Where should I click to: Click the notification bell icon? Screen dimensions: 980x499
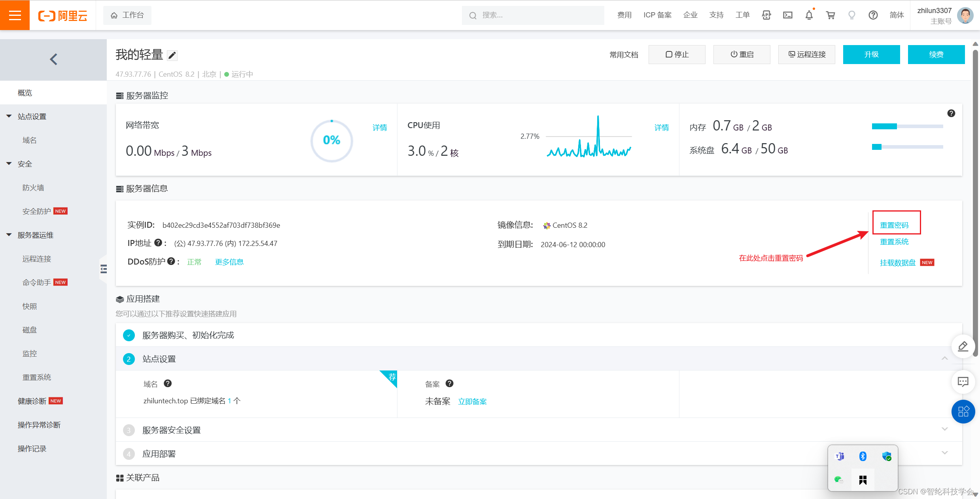click(809, 15)
